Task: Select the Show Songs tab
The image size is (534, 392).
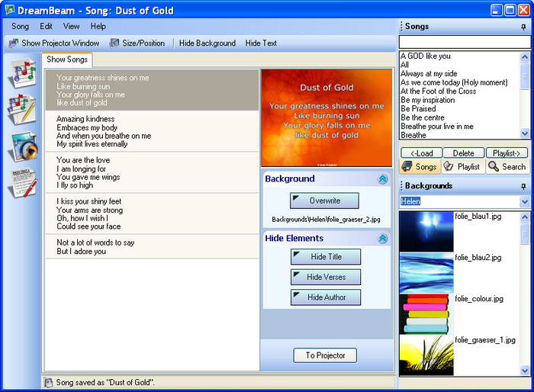Action: (x=67, y=59)
